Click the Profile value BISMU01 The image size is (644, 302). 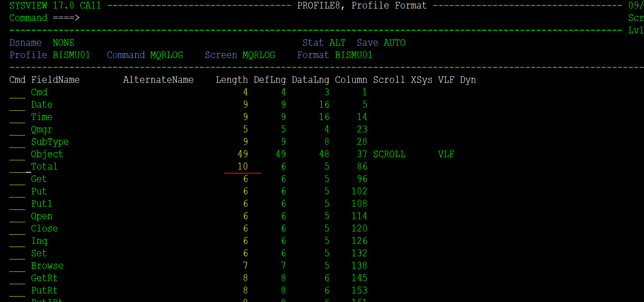(x=72, y=55)
